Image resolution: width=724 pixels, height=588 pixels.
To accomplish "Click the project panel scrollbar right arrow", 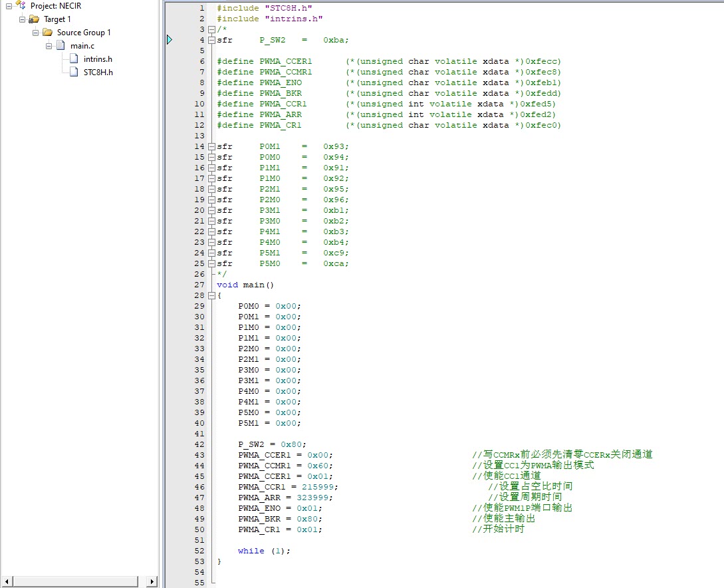I will [x=152, y=582].
